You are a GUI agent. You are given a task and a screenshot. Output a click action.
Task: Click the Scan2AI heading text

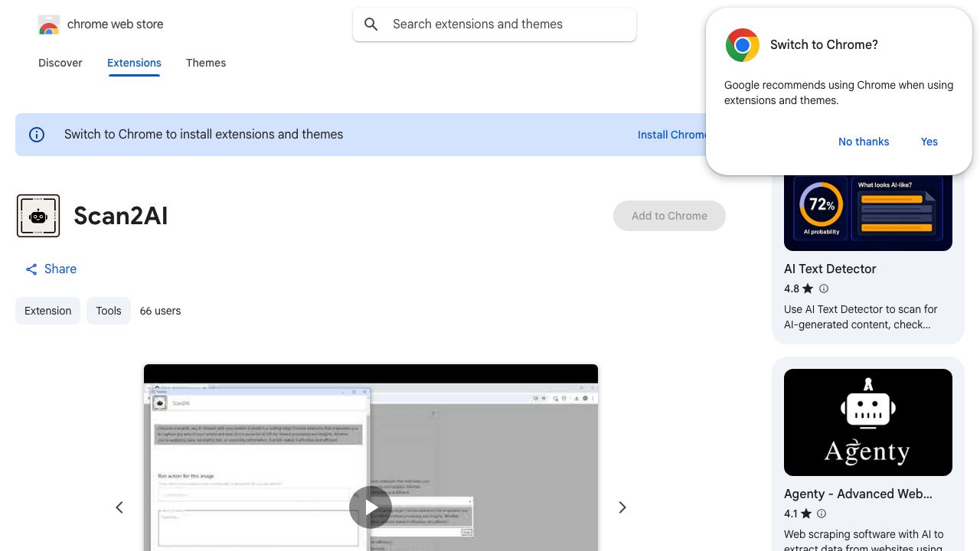(x=121, y=216)
